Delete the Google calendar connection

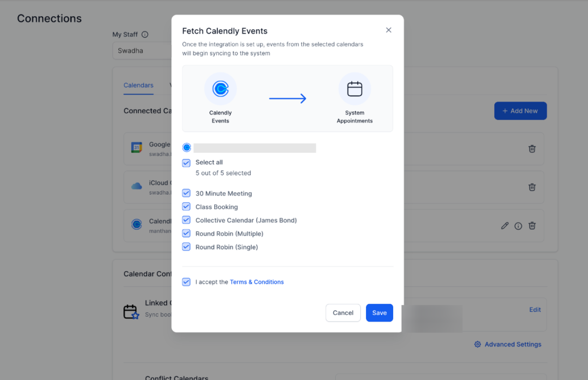(x=532, y=149)
